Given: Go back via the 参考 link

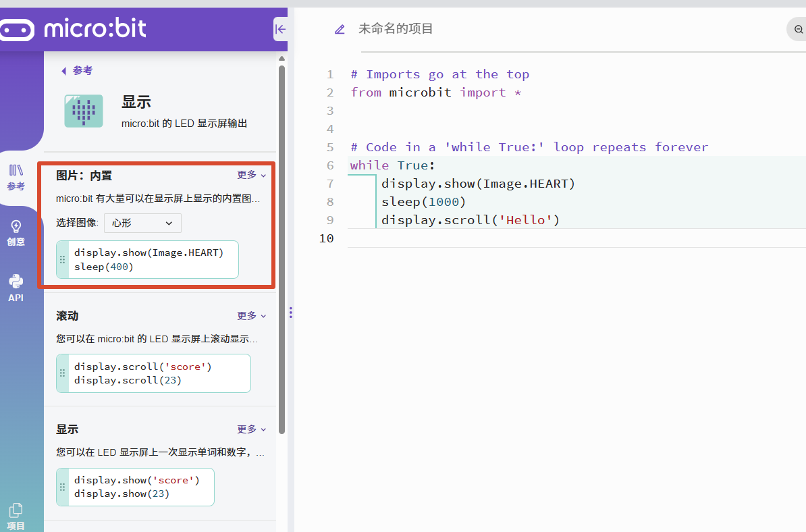Looking at the screenshot, I should tap(77, 70).
